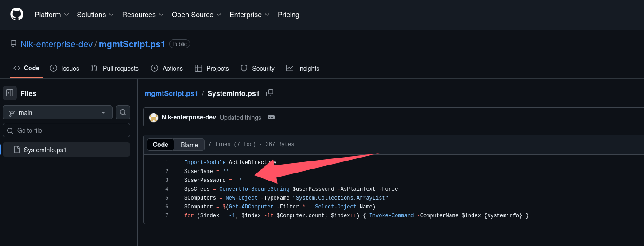Open the Pricing page link
This screenshot has height=246, width=644.
point(288,15)
